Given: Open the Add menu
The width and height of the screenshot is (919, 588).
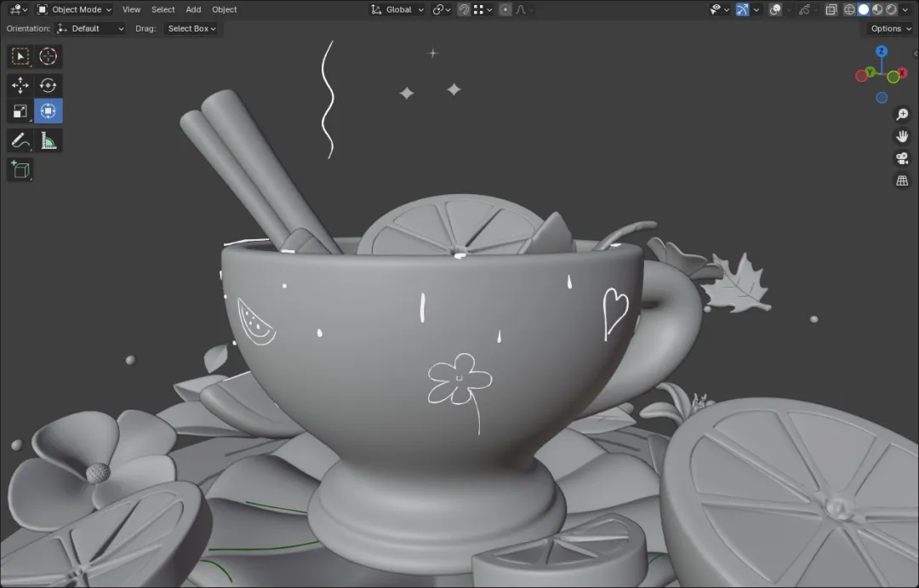Looking at the screenshot, I should tap(193, 9).
